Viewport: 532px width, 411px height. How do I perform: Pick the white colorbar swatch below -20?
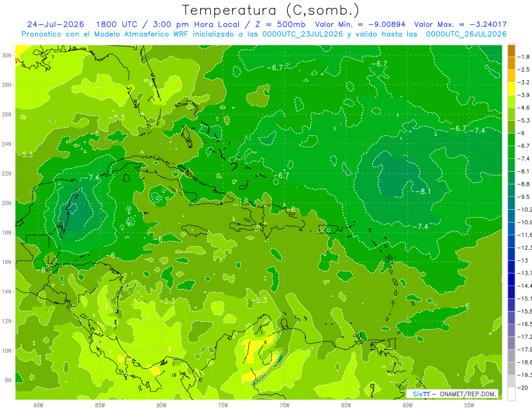point(511,394)
